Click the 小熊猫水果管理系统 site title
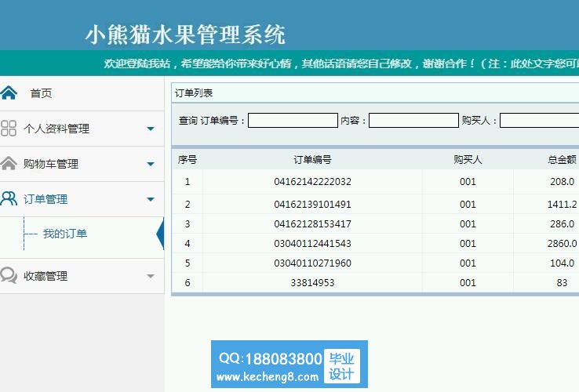Screen dimensions: 579x392 (185, 34)
